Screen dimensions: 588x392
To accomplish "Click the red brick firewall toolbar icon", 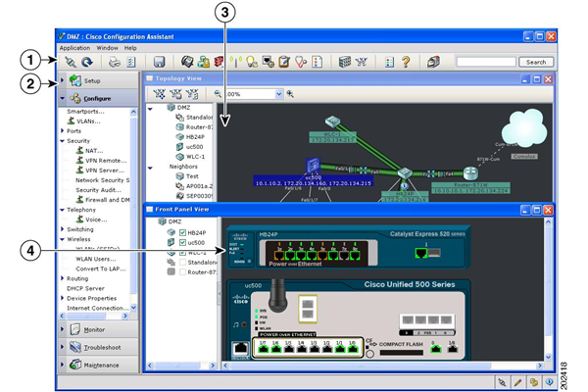I will (x=219, y=62).
